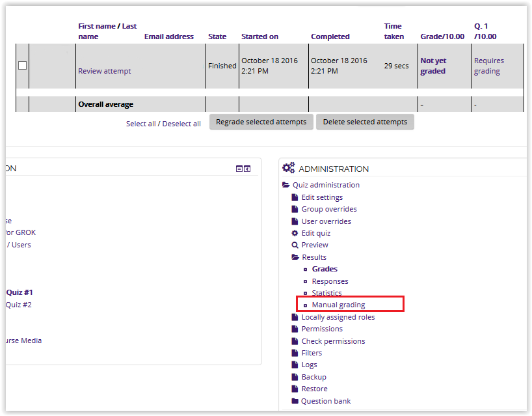Screen dimensions: 532x416
Task: Expand Question bank folder icon
Action: pos(295,401)
